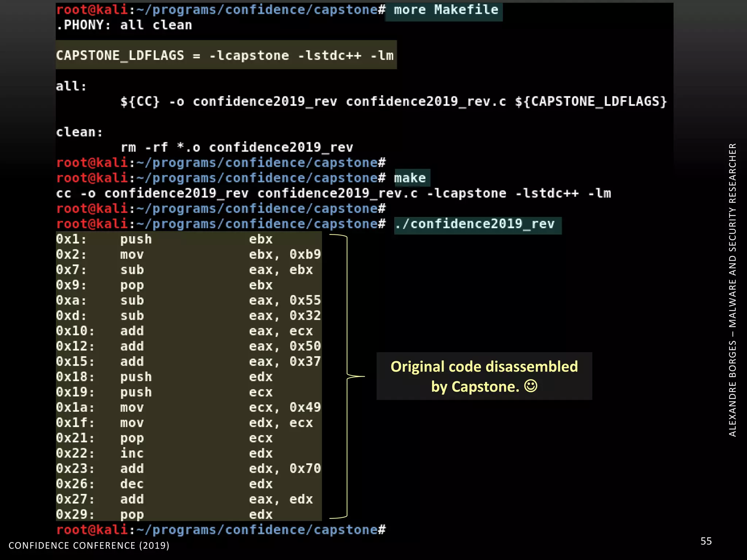Click the CAPSTONE_LDFLAGS definition line

point(225,55)
